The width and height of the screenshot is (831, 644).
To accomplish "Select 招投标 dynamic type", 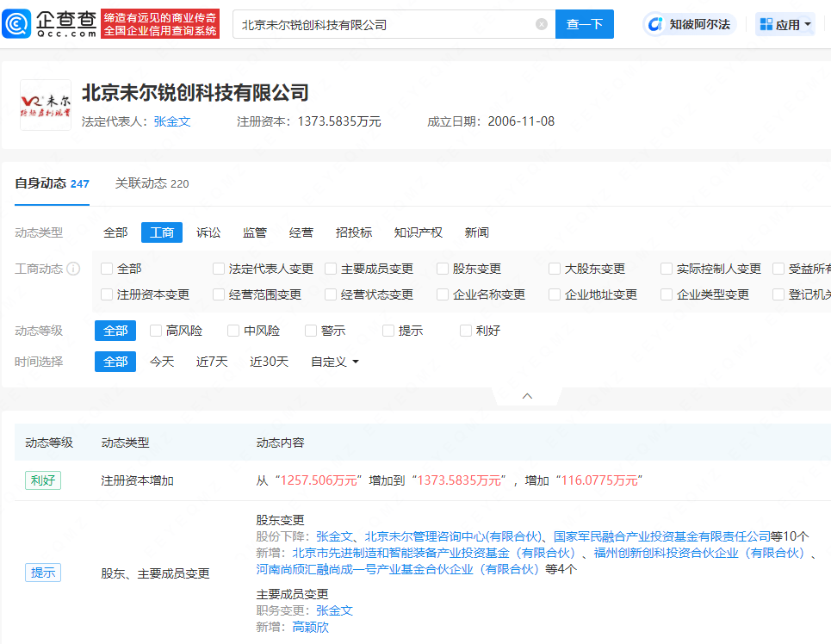I will pos(354,232).
